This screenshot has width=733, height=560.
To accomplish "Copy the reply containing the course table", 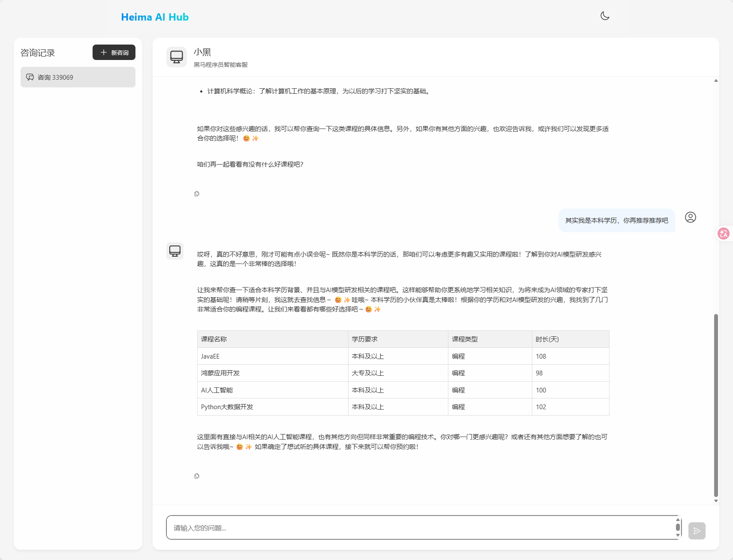I will 197,476.
